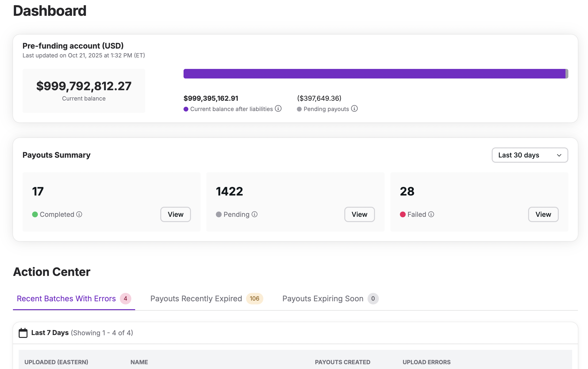The width and height of the screenshot is (588, 369).
Task: Click info icon beside Pending status
Action: point(254,214)
